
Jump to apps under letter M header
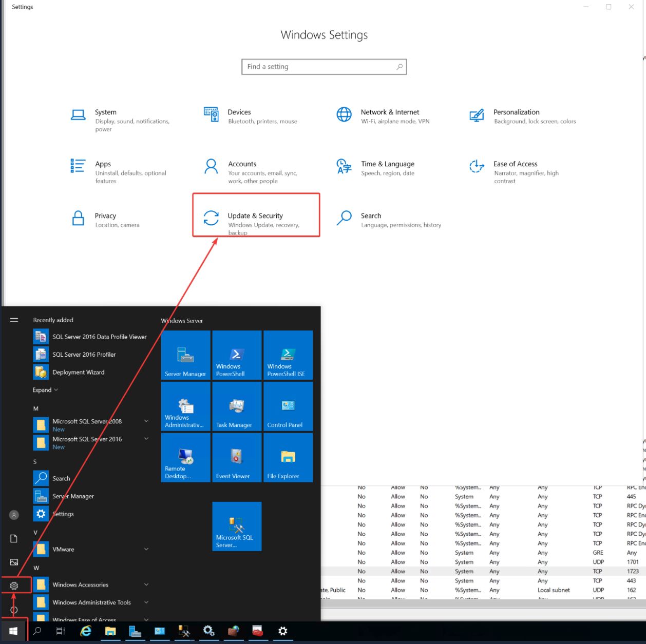[36, 408]
